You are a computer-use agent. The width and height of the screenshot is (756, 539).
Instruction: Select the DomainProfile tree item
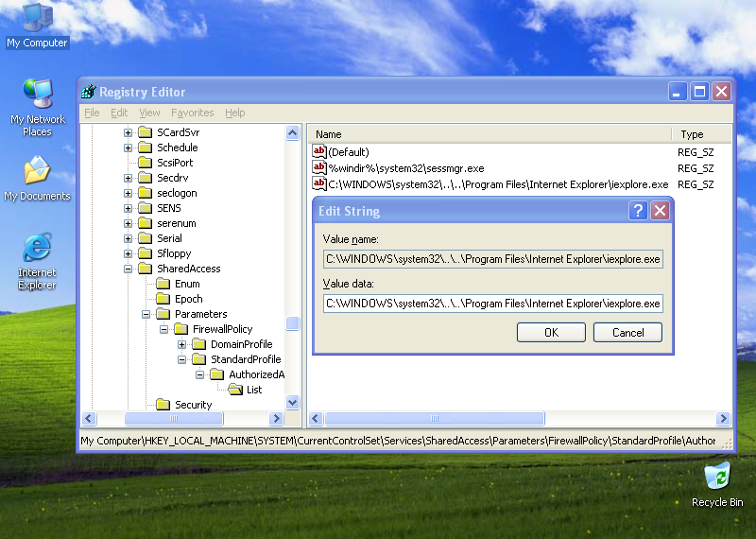pyautogui.click(x=241, y=344)
